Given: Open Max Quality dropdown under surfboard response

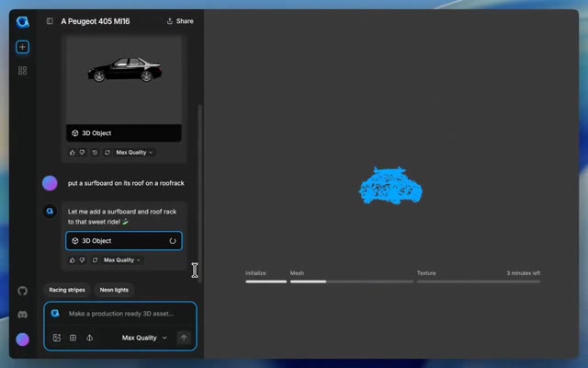Looking at the screenshot, I should click(x=122, y=260).
